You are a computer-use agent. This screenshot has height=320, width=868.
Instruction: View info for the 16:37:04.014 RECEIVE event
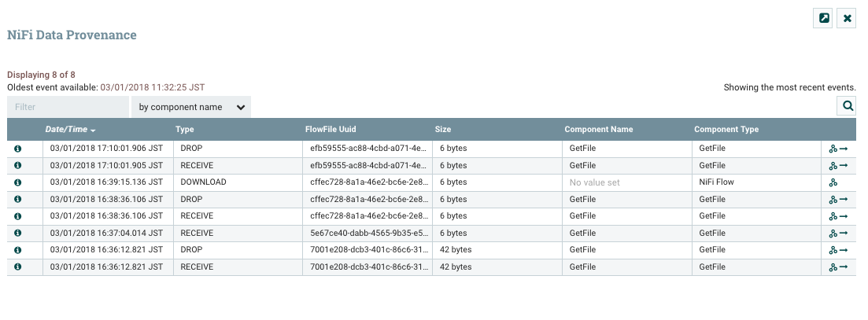tap(17, 234)
